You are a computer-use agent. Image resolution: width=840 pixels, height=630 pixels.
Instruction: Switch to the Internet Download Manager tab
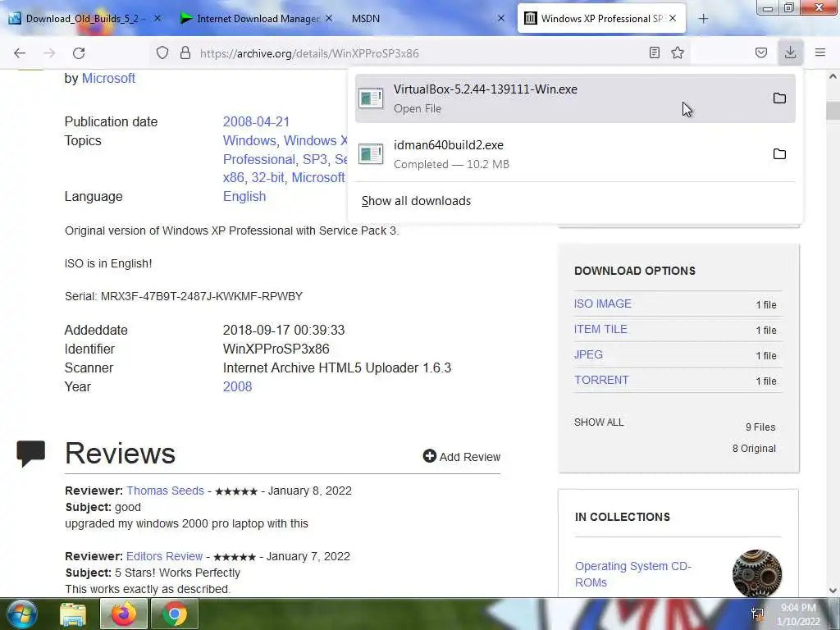(x=258, y=19)
